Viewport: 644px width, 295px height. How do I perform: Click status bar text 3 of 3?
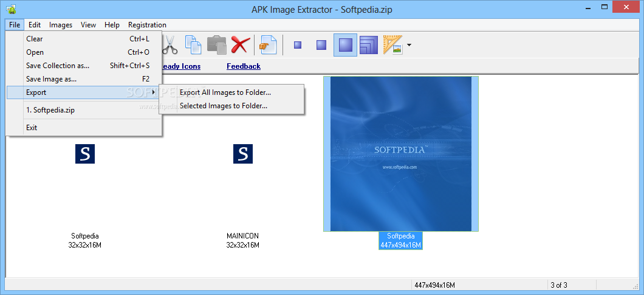tap(559, 285)
